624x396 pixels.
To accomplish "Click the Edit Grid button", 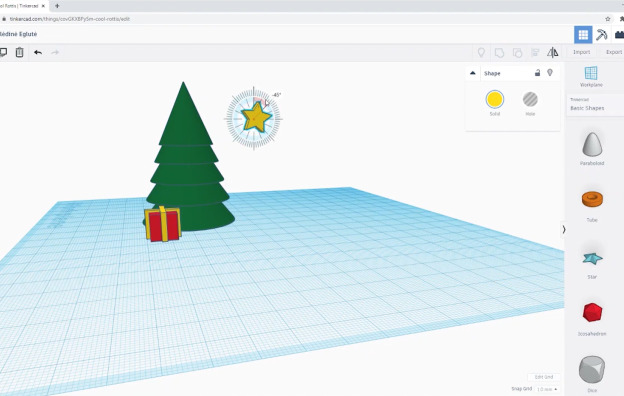I will point(544,377).
